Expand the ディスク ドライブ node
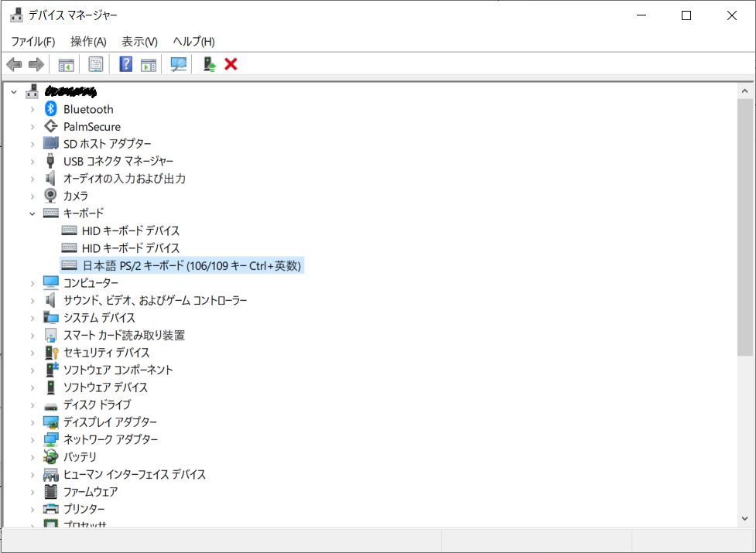Image resolution: width=756 pixels, height=553 pixels. pos(32,405)
